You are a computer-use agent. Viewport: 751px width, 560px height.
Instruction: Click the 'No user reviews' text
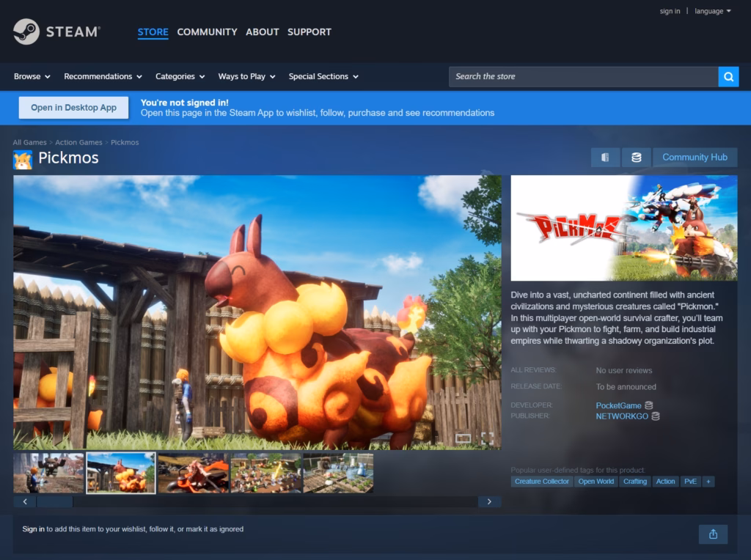(x=623, y=370)
